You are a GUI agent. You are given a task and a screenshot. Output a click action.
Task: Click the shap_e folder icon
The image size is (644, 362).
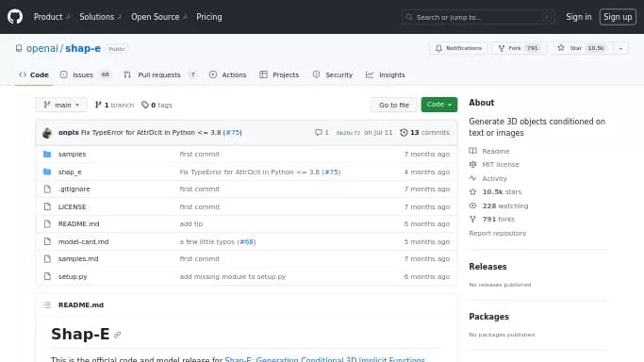(x=47, y=172)
